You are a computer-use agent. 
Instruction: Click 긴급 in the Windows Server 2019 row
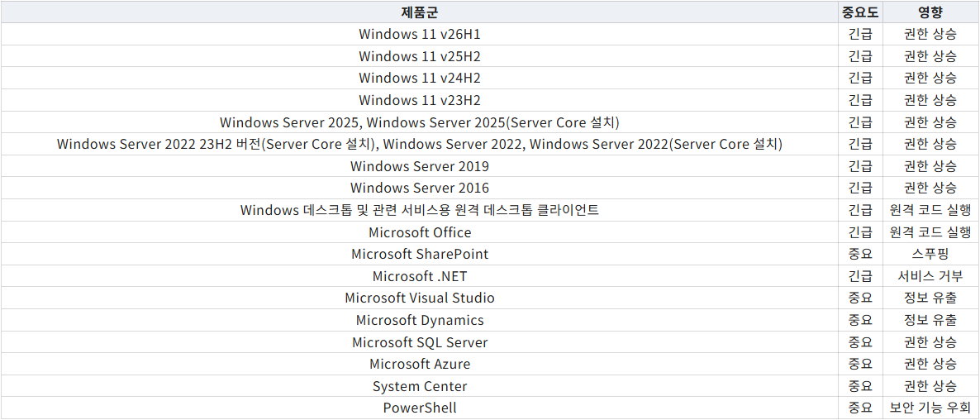coord(860,166)
